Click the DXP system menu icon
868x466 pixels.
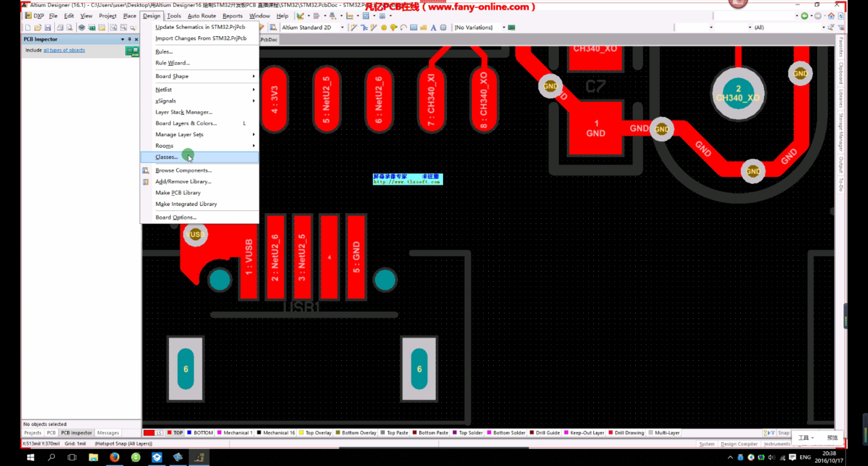pyautogui.click(x=28, y=16)
